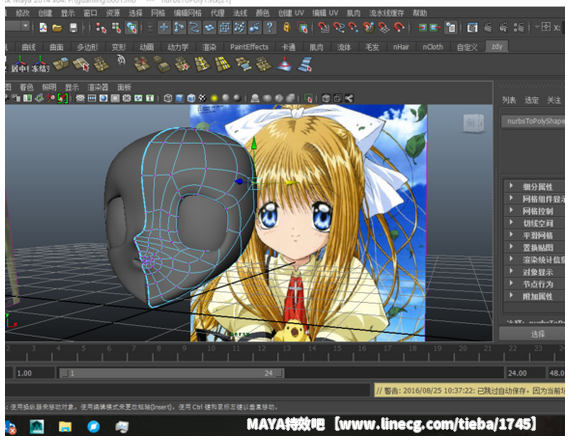Screen dimensions: 578x443
Task: Click the padlock lock selection icon
Action: [286, 28]
